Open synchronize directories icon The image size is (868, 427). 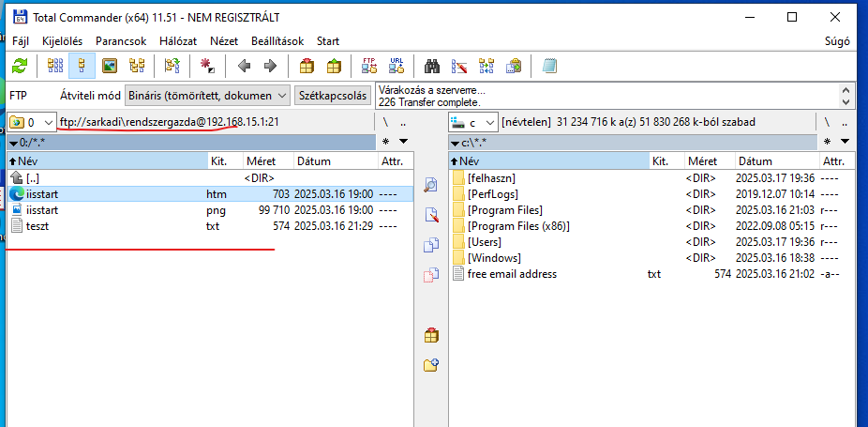pyautogui.click(x=486, y=67)
